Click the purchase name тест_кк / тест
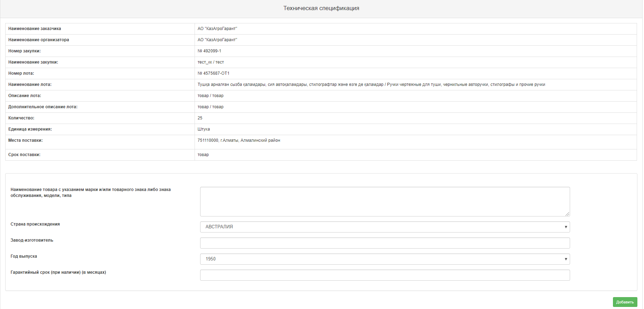The height and width of the screenshot is (309, 644). (211, 62)
